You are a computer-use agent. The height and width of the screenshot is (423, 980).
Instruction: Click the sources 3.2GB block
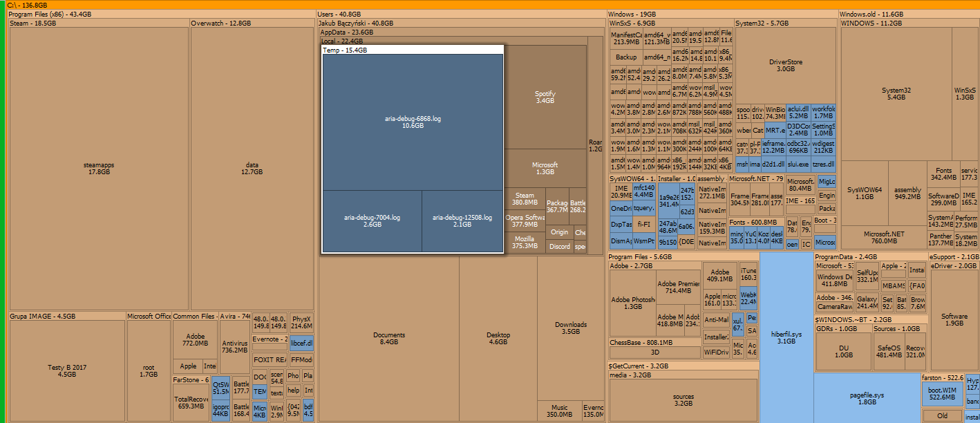pos(684,399)
